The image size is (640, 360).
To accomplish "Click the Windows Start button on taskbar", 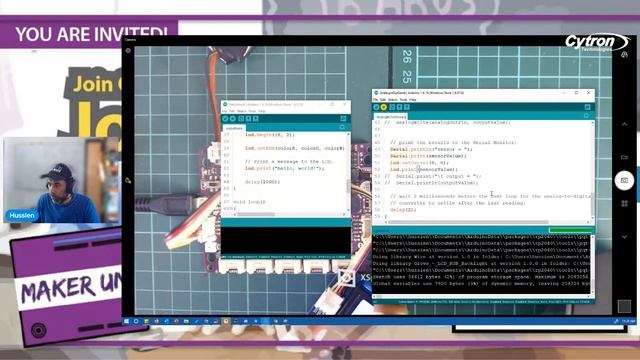I will tap(127, 322).
